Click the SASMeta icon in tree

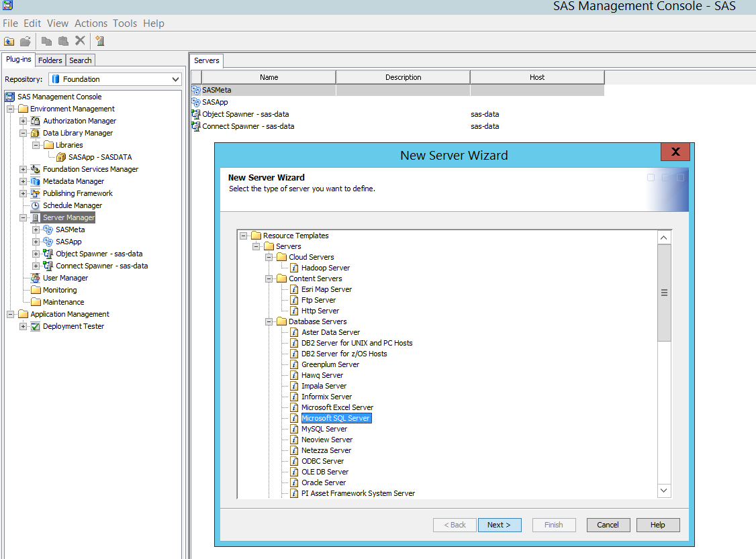pos(48,230)
